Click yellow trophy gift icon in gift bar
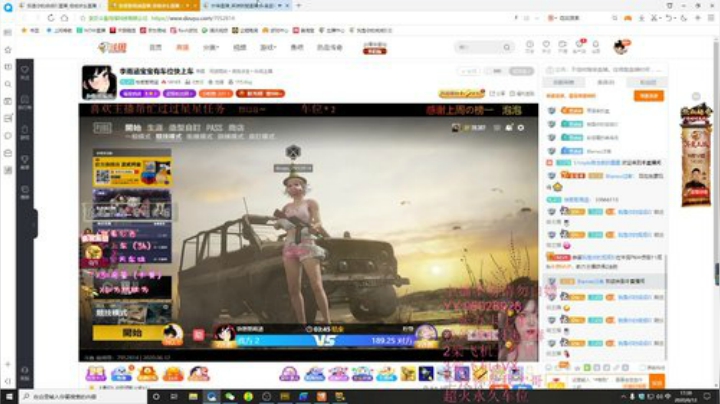The height and width of the screenshot is (404, 720). (x=408, y=374)
